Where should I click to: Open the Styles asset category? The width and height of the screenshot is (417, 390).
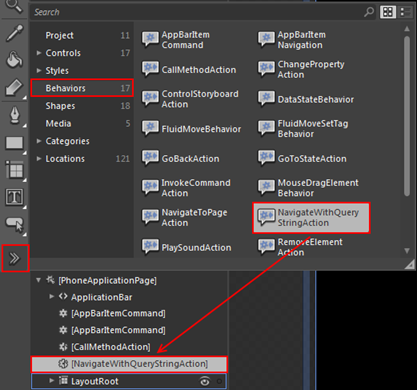pyautogui.click(x=82, y=71)
